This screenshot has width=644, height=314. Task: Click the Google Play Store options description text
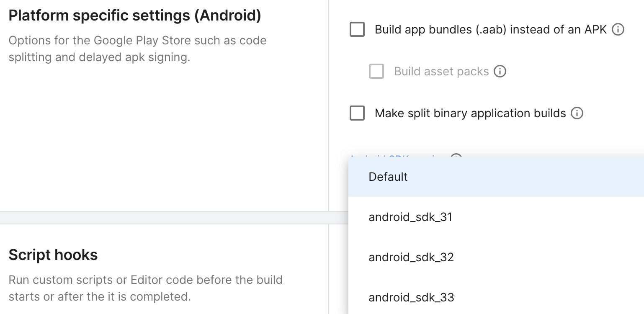coord(137,49)
